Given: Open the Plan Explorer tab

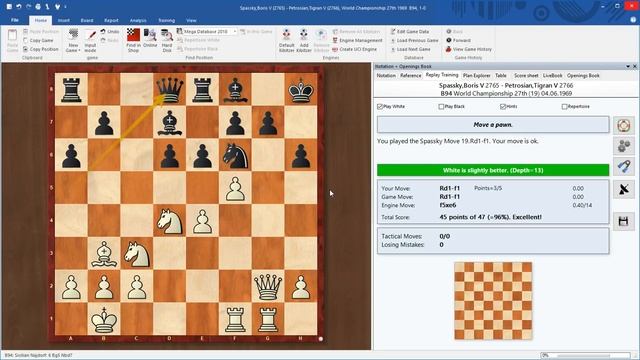Looking at the screenshot, I should tap(476, 76).
